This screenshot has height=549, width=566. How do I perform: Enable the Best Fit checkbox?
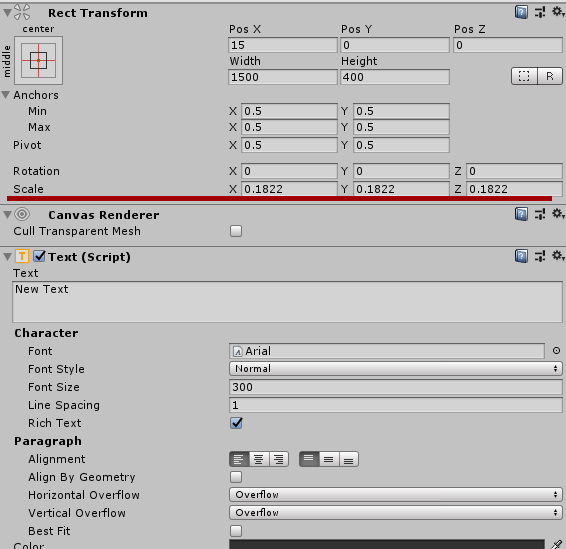(x=236, y=531)
